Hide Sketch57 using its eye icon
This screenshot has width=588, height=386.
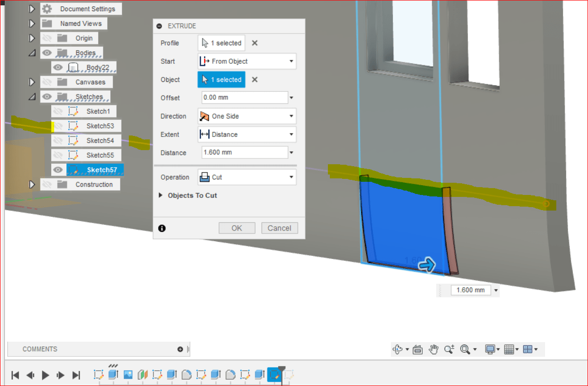click(x=58, y=170)
